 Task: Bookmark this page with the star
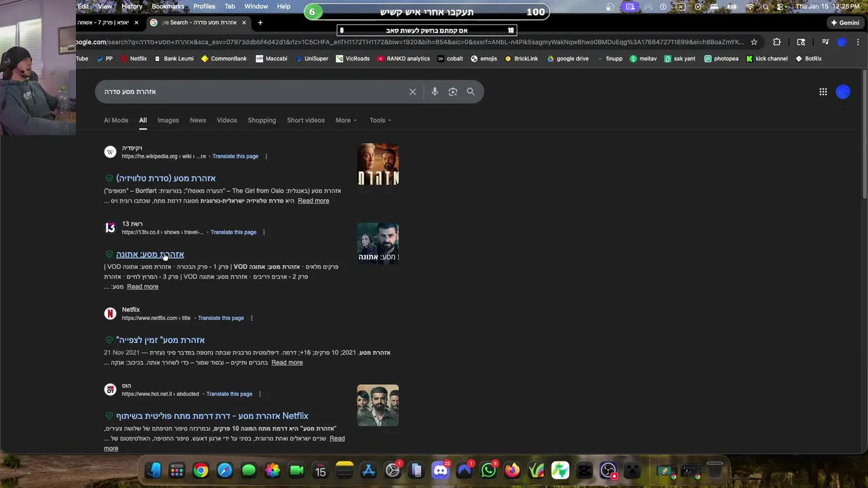pos(754,42)
